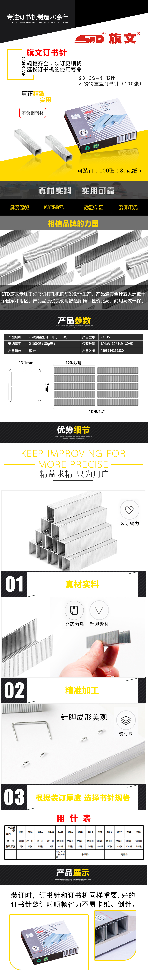Click the 穿透力强 page icon

coord(74,610)
